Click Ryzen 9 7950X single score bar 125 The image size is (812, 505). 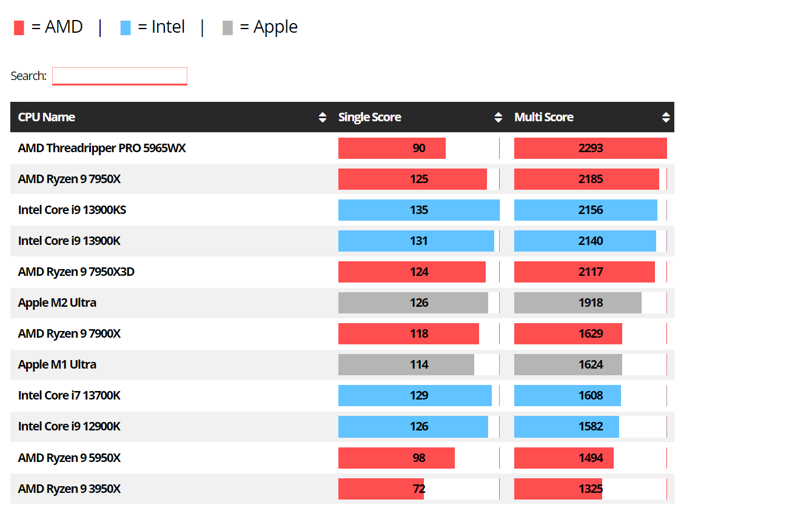click(x=412, y=179)
